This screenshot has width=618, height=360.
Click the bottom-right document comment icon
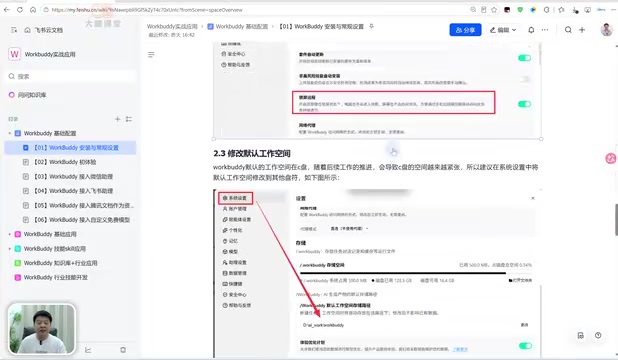(581, 336)
